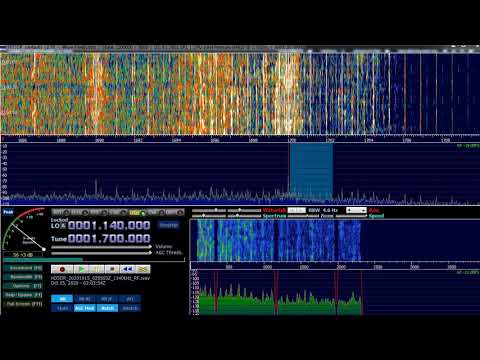Screen dimensions: 480x360
Task: Click the first Spectrum slider
Action: 209,216
